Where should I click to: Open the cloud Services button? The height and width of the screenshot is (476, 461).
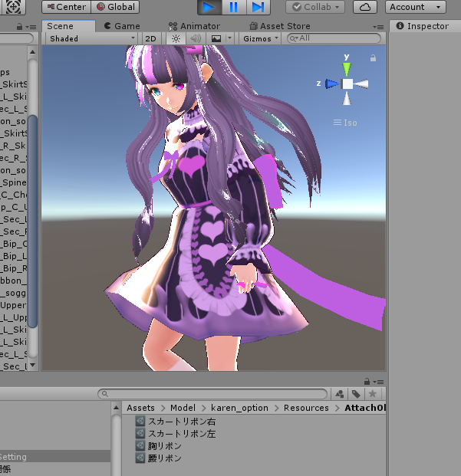point(365,7)
